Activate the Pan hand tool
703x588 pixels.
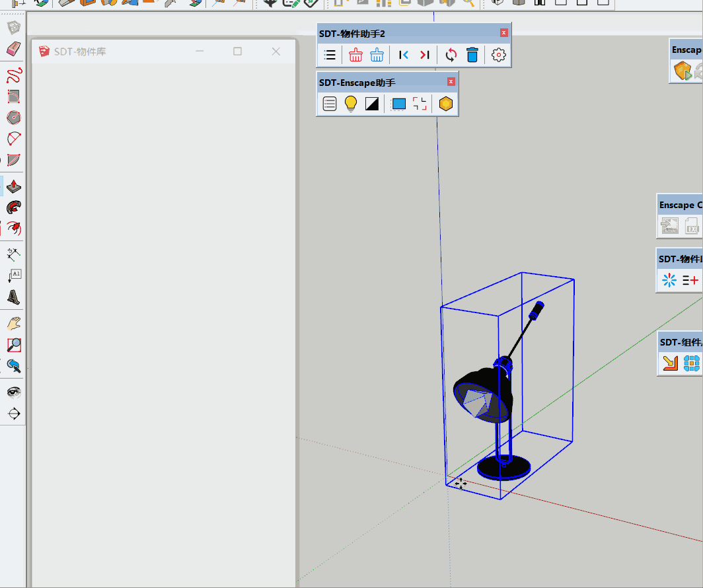coord(13,324)
